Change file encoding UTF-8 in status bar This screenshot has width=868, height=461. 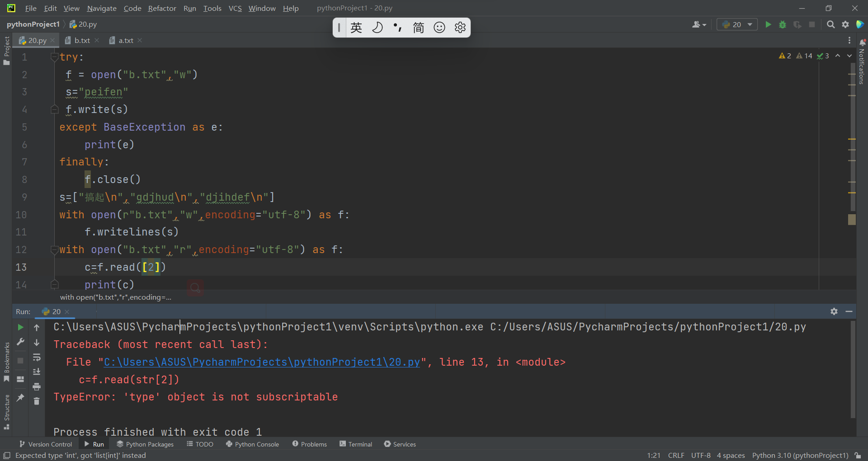(x=701, y=456)
